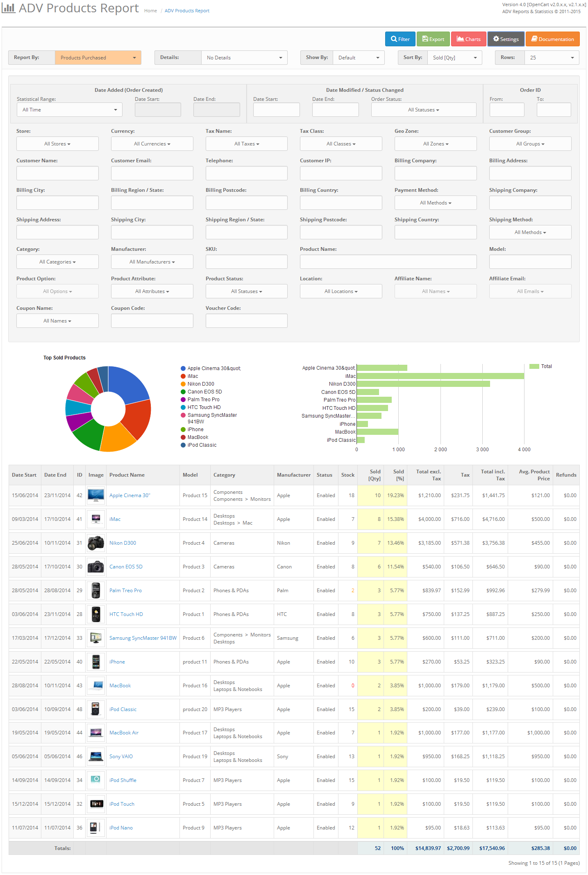Open the Filter panel button
Viewport: 588px width, 875px height.
[x=400, y=39]
